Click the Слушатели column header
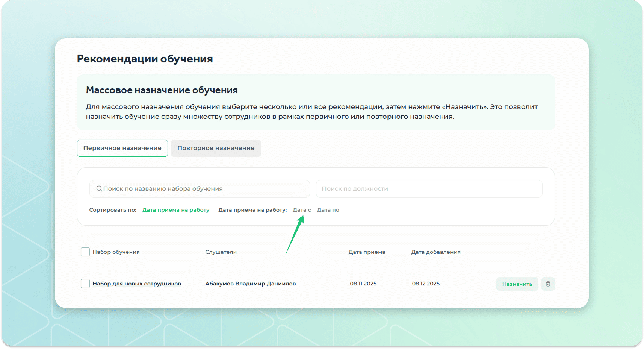644x349 pixels. point(221,252)
